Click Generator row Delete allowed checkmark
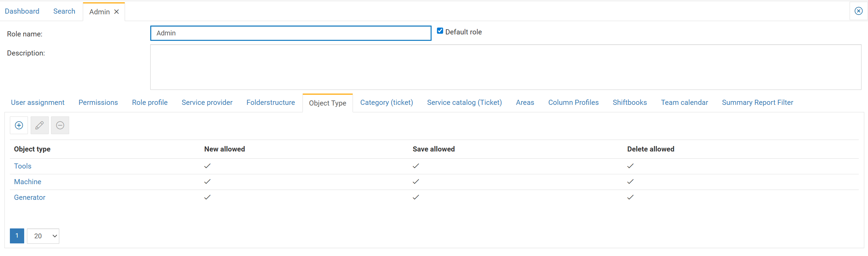The width and height of the screenshot is (868, 256). (630, 197)
